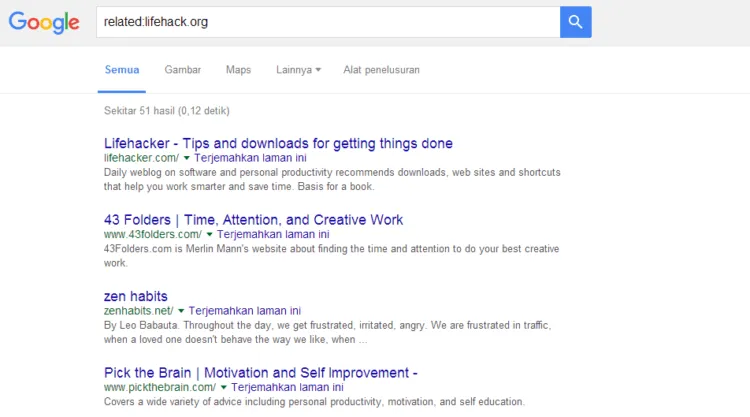Expand the arrow next to www.pickthebrain.com/
Viewport: 750px width, 417px height.
tap(223, 387)
